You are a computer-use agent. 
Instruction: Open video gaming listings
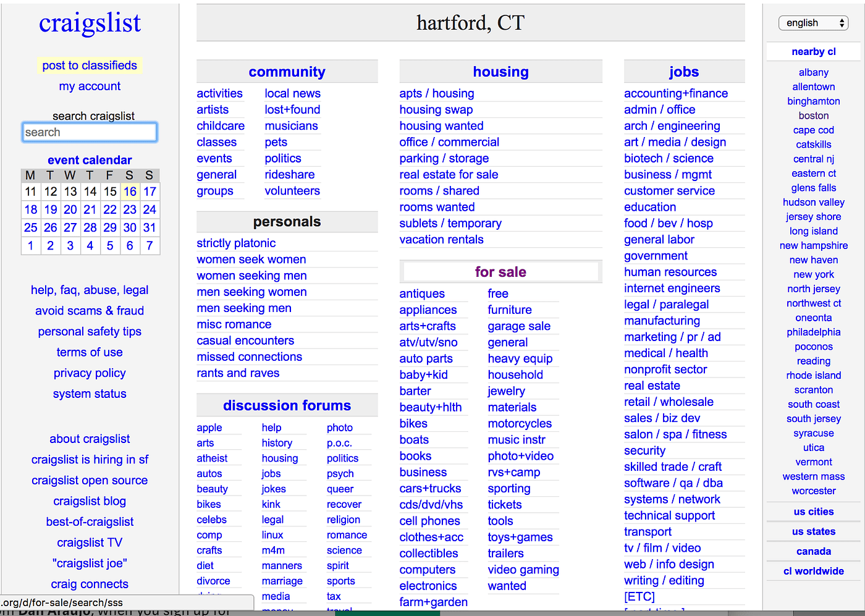523,570
